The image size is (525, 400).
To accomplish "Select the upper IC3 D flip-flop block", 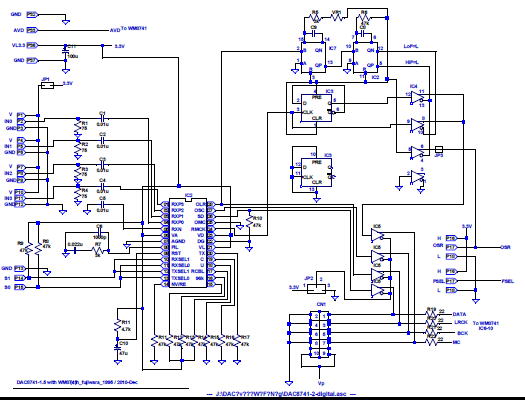I will click(316, 108).
